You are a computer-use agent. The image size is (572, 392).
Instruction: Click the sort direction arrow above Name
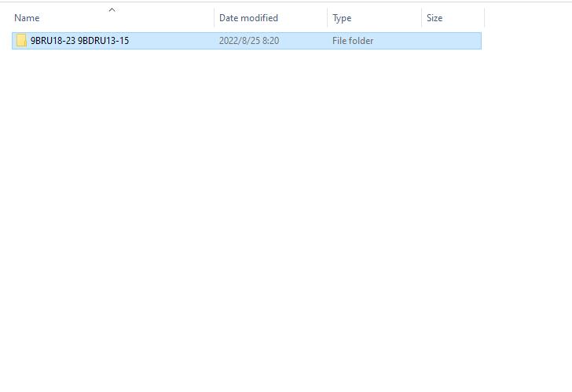pos(112,10)
